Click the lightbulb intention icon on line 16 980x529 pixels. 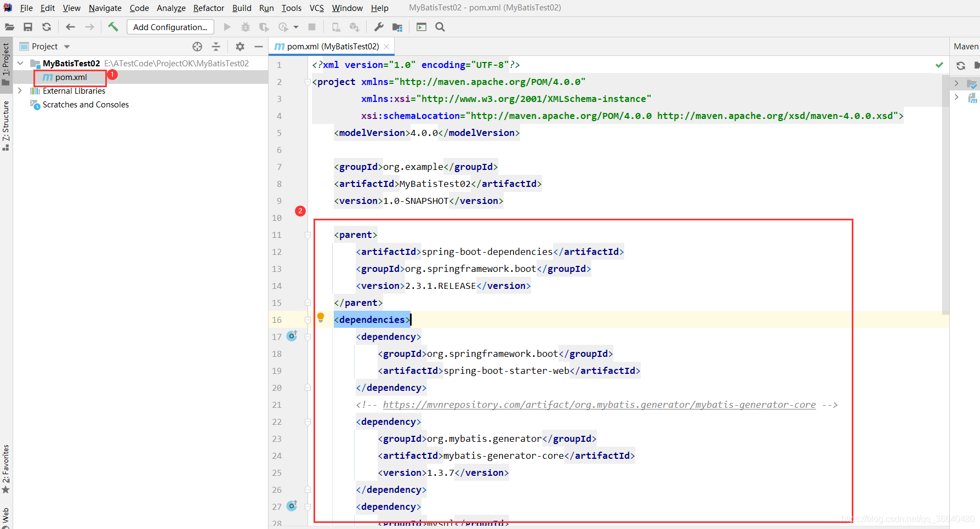pos(321,317)
